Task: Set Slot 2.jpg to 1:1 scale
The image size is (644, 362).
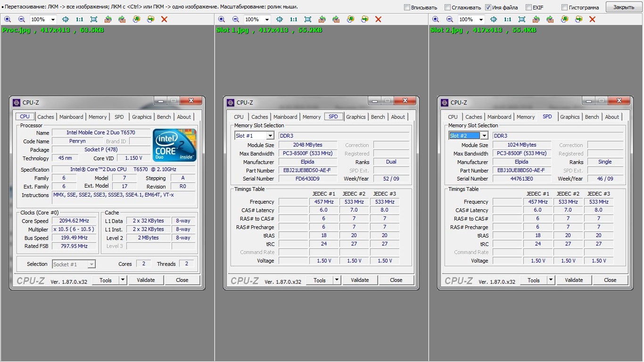Action: pyautogui.click(x=508, y=19)
